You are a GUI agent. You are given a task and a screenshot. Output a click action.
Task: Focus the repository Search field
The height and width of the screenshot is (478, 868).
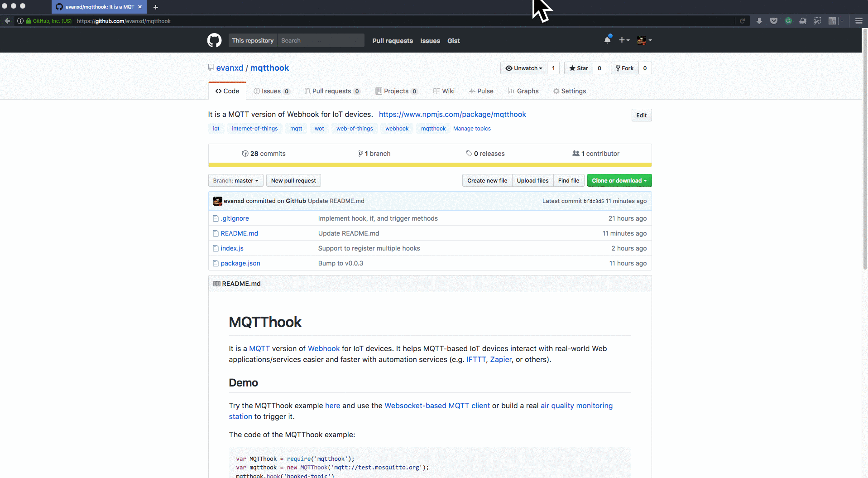click(321, 40)
